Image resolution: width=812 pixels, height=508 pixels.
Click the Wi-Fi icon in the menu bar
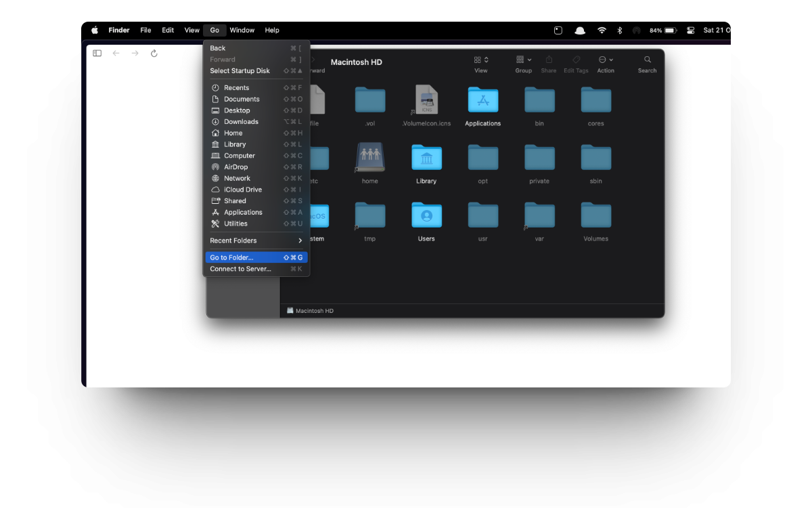click(602, 30)
